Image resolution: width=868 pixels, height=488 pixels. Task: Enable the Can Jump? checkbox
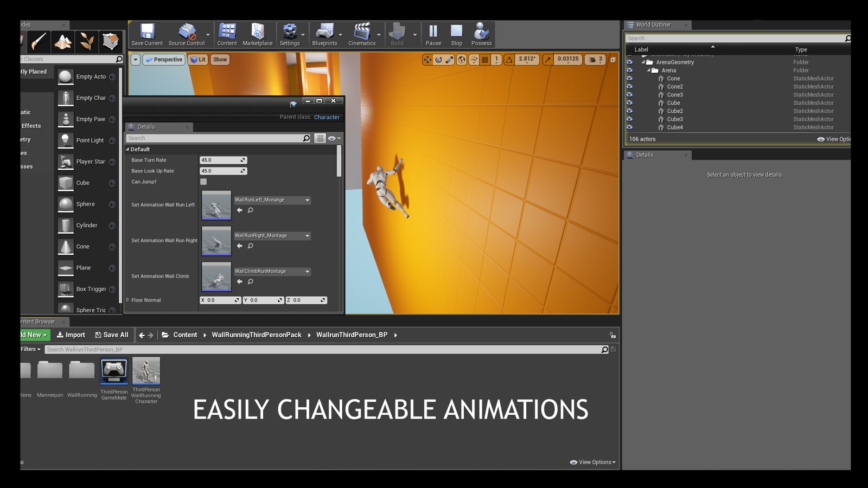point(203,182)
